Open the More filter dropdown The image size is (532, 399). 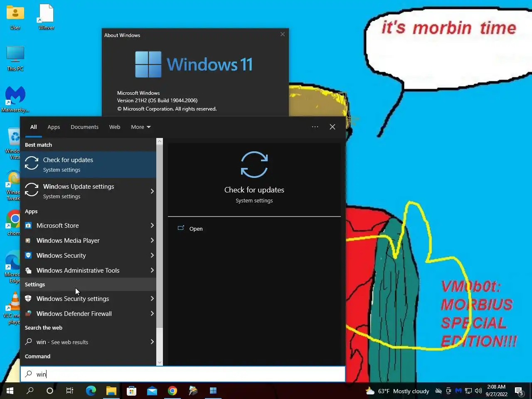pyautogui.click(x=141, y=127)
